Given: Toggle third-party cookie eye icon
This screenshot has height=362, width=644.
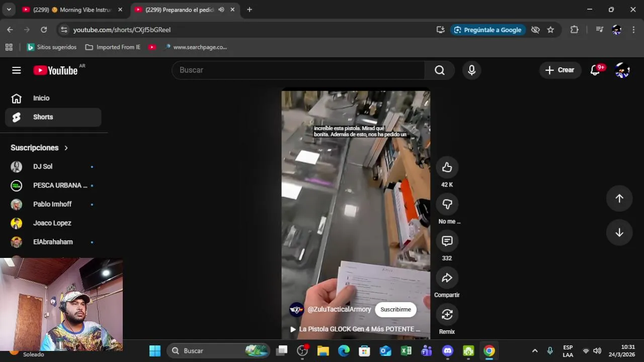Looking at the screenshot, I should point(535,30).
